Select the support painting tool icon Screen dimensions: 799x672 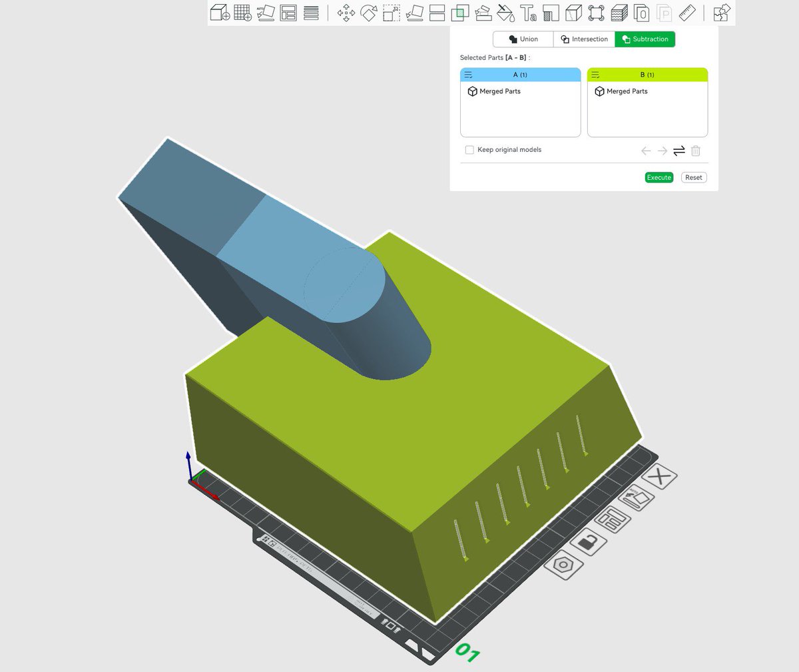click(483, 13)
